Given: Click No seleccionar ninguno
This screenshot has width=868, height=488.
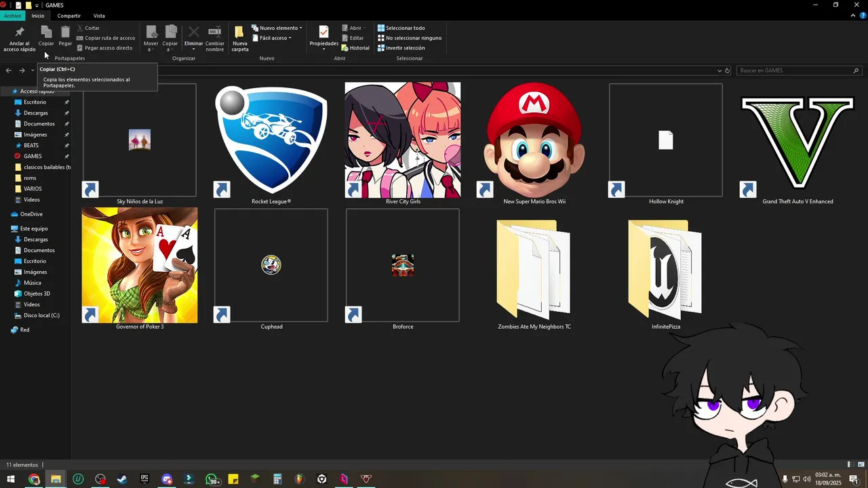Looking at the screenshot, I should pyautogui.click(x=410, y=38).
